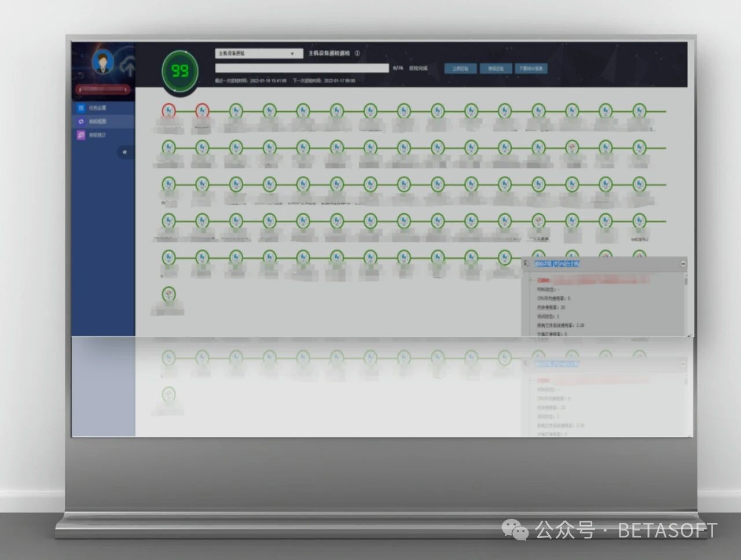
Task: Open 巡检统计 in the sidebar
Action: (x=97, y=135)
